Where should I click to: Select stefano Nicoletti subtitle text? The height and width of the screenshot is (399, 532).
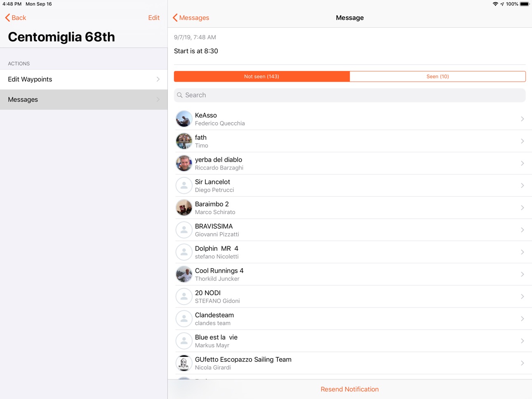click(217, 257)
